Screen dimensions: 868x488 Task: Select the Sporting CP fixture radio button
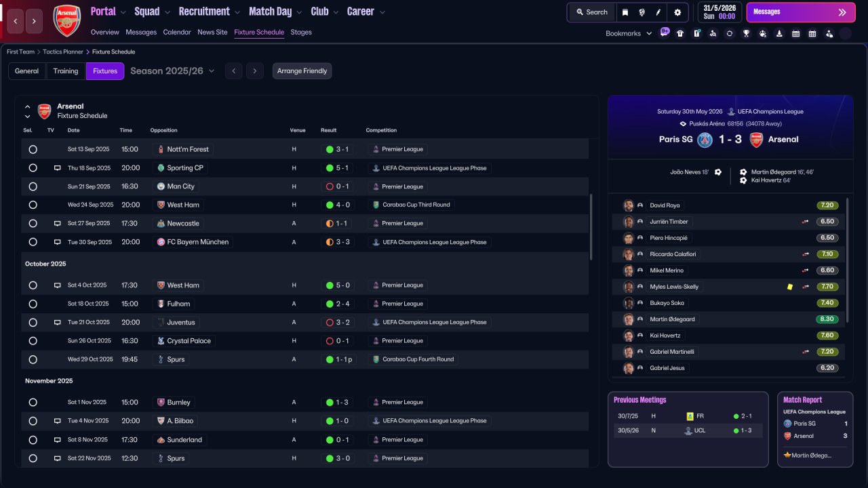[33, 168]
